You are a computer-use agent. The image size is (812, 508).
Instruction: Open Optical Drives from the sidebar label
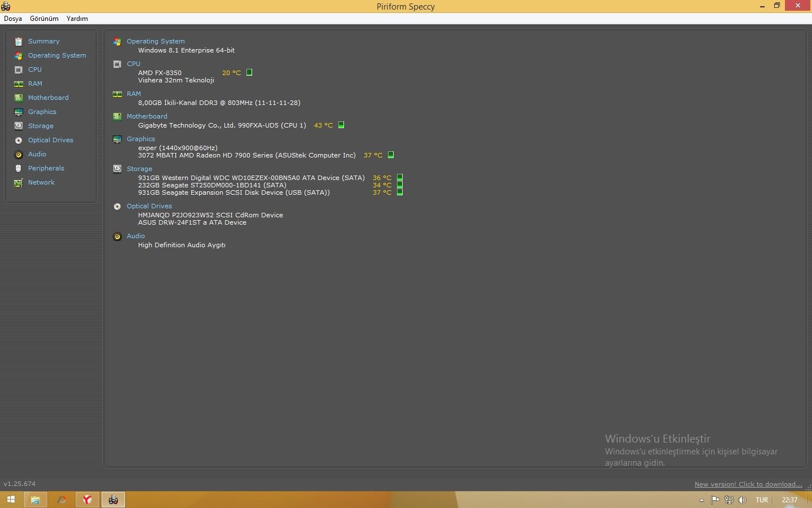[51, 140]
